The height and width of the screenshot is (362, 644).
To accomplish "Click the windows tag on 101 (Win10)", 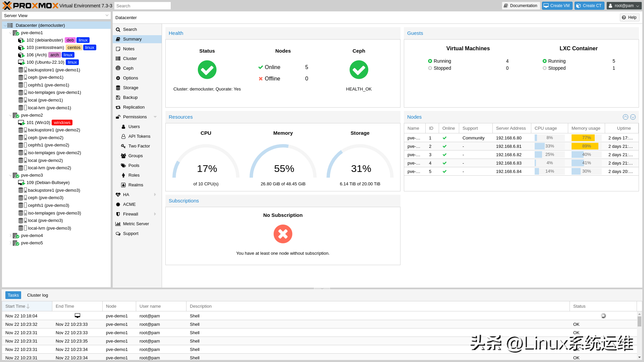I will [x=62, y=123].
